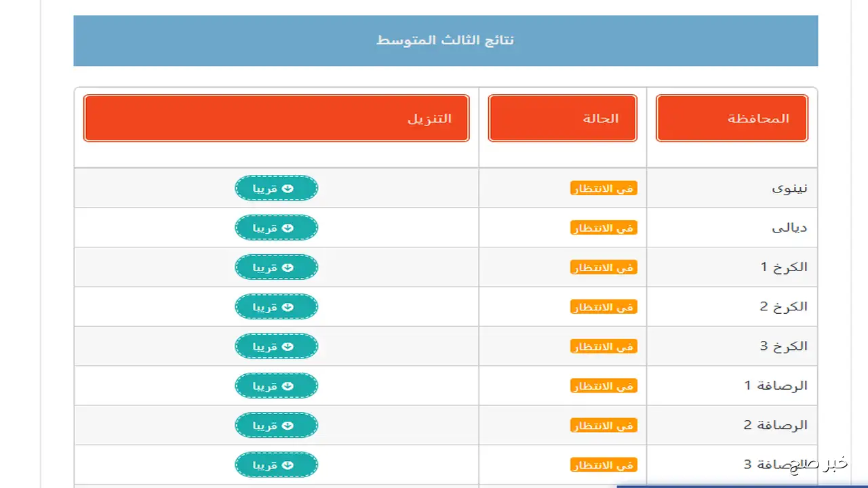This screenshot has width=868, height=488.
Task: Click the في الانتظار badge for نينوى
Action: (604, 188)
